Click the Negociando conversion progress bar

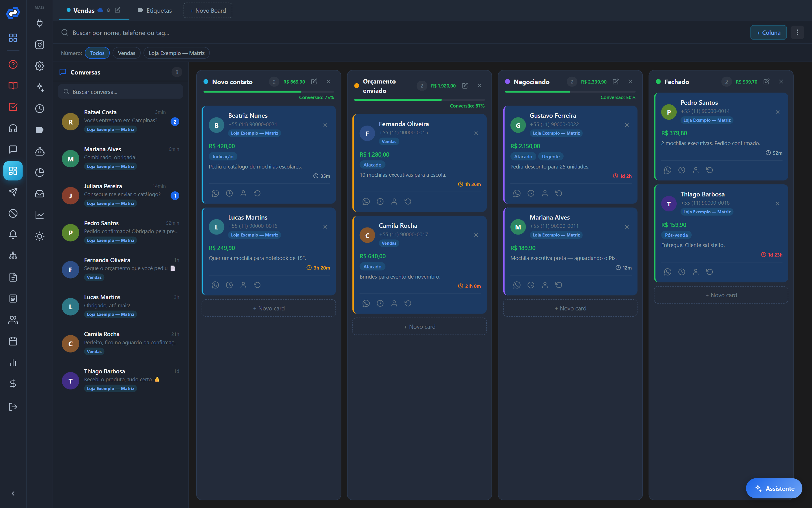pos(570,91)
